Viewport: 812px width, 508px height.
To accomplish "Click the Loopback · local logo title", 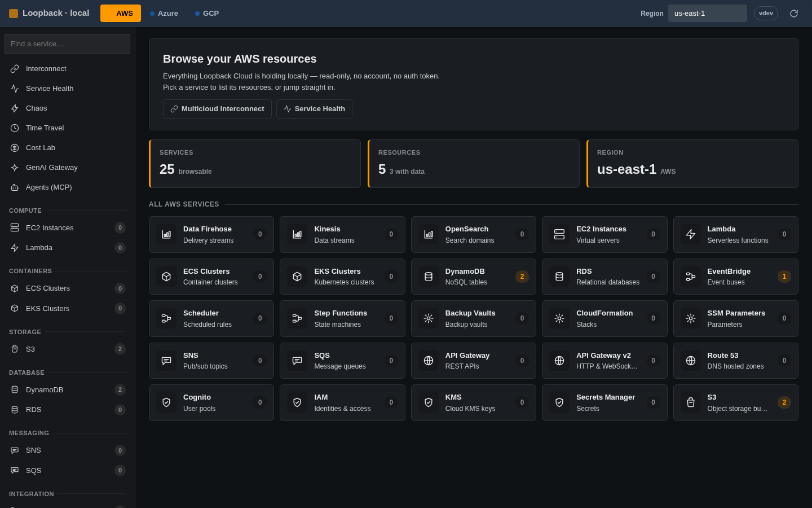I will (49, 13).
